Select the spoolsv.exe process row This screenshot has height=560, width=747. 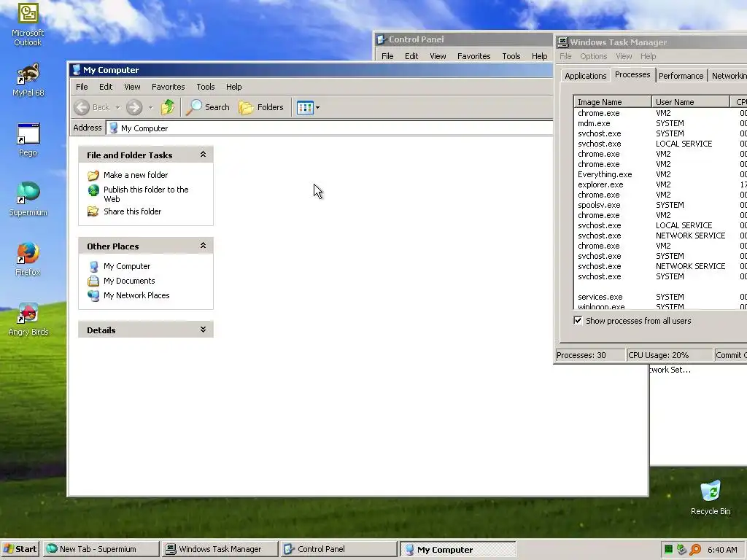(x=660, y=205)
